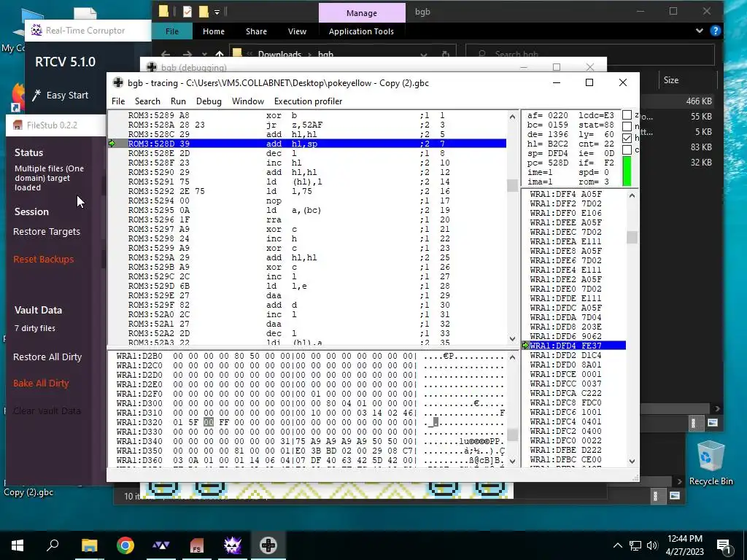Image resolution: width=747 pixels, height=560 pixels.
Task: Toggle the z (zero) flag checkbox
Action: (627, 115)
